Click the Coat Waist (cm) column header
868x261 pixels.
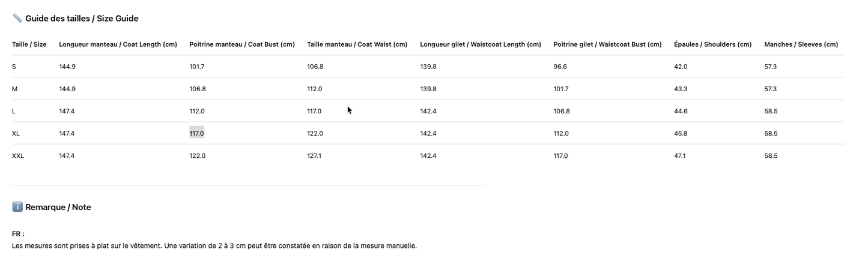click(x=357, y=44)
